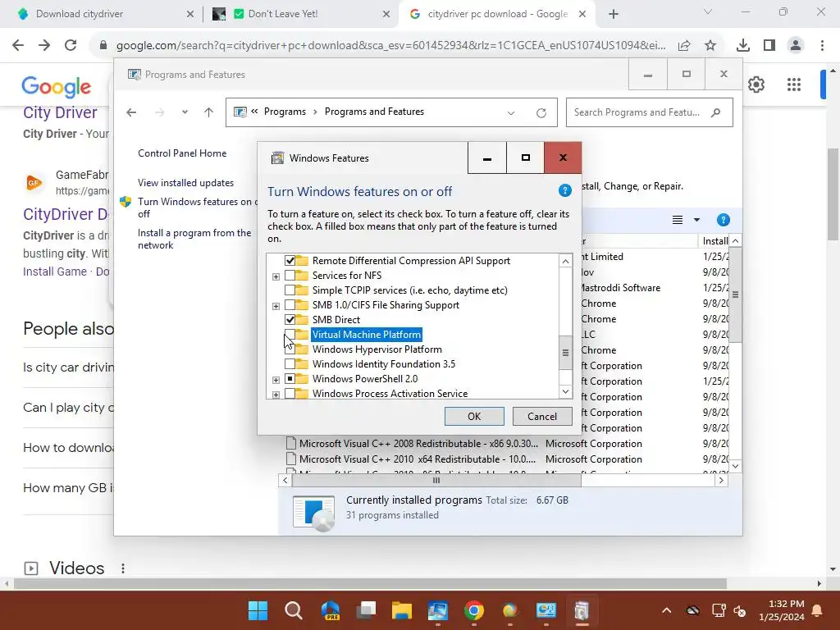Open Windows Start menu
This screenshot has height=630, width=840.
(x=258, y=610)
